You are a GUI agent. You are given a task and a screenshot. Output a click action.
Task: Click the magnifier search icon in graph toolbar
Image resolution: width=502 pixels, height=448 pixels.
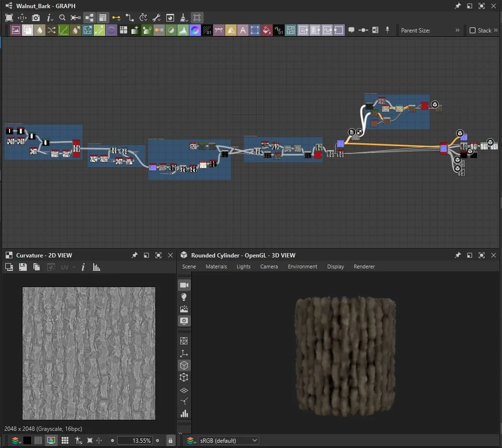pyautogui.click(x=62, y=18)
